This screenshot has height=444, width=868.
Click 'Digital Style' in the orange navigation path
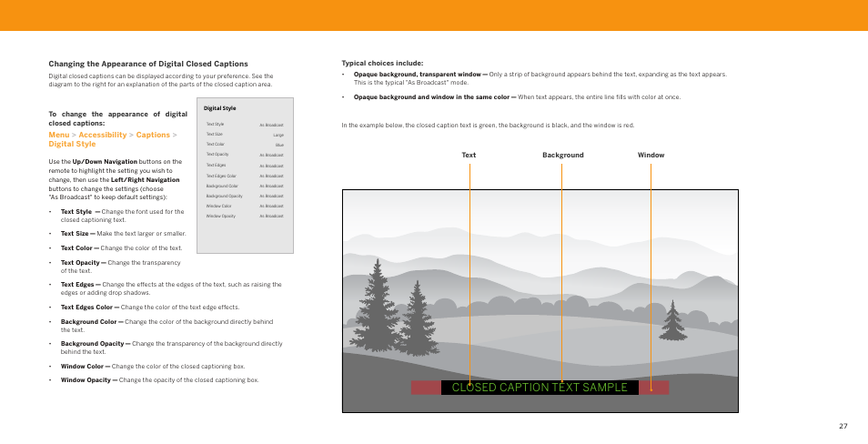tap(72, 144)
